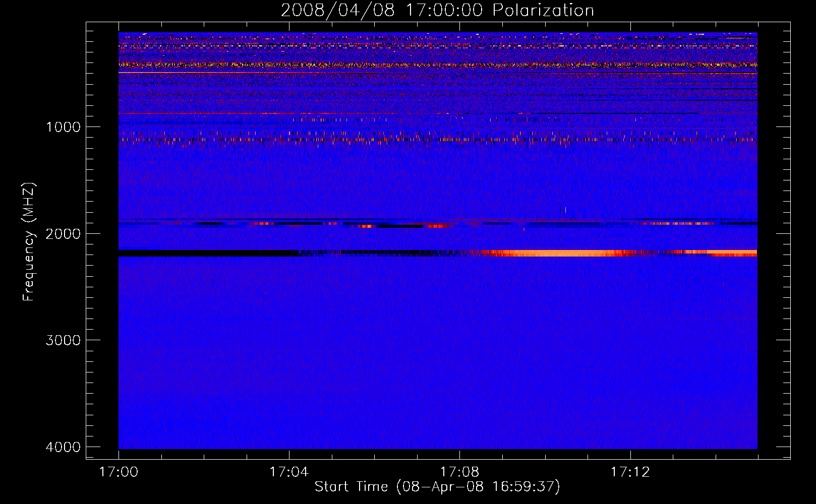Click the 17:12 time axis label
This screenshot has height=504, width=816.
coord(630,472)
